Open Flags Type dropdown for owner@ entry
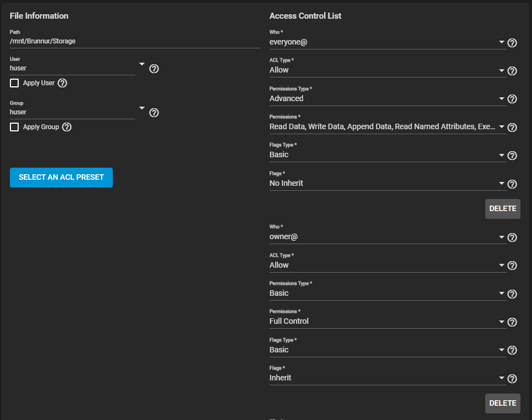This screenshot has height=420, width=532. click(387, 350)
